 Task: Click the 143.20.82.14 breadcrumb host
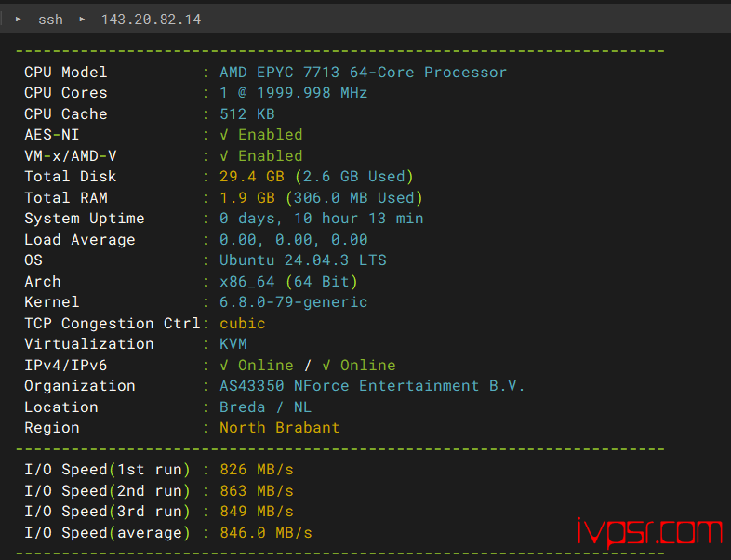pyautogui.click(x=151, y=20)
